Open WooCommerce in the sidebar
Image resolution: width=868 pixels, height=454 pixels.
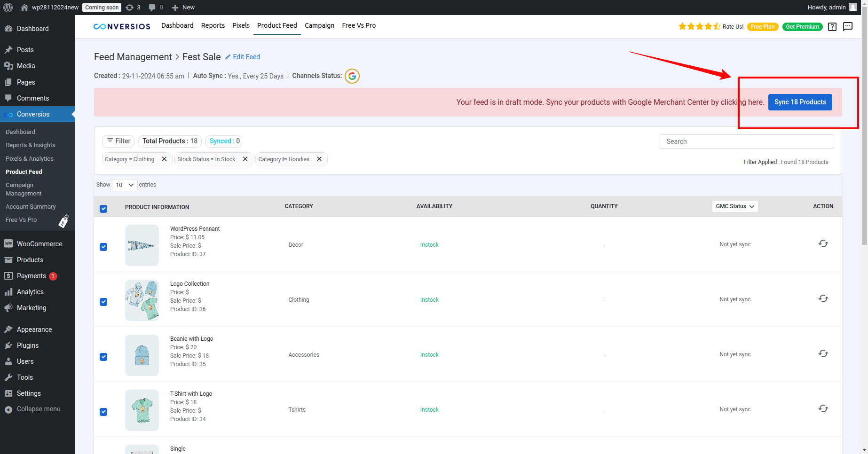(x=38, y=244)
